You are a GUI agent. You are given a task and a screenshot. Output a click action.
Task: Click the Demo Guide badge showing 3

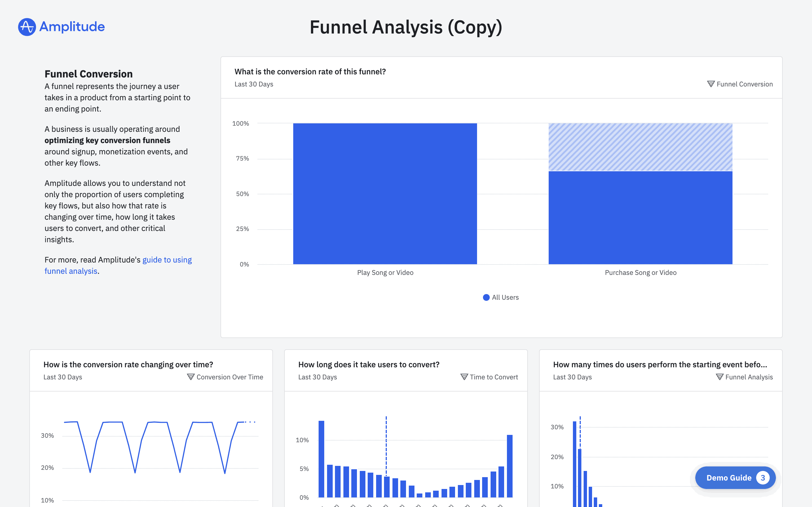tap(763, 478)
